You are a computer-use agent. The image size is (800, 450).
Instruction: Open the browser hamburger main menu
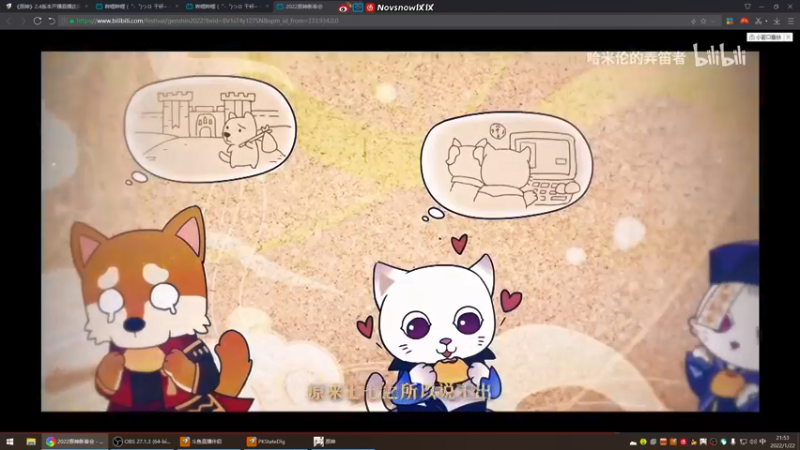coord(791,21)
